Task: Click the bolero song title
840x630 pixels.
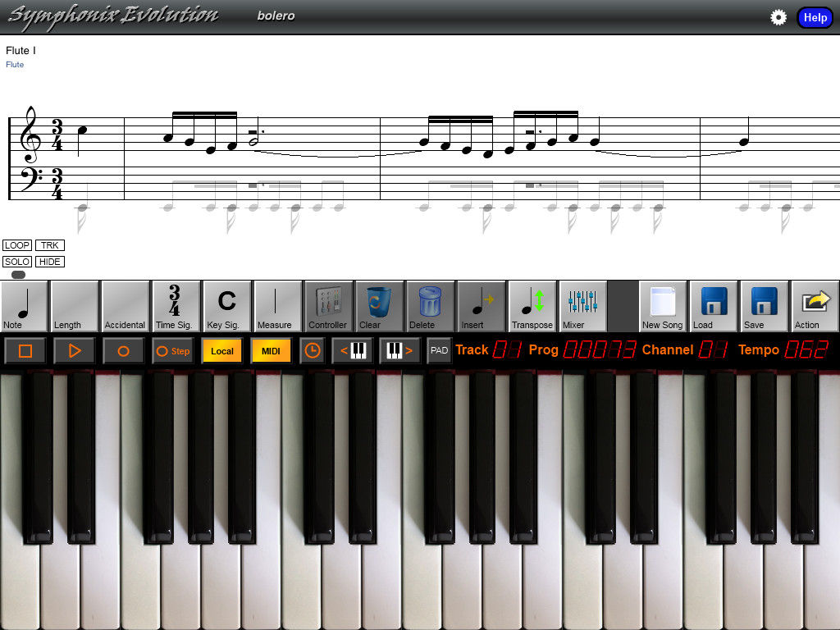Action: point(276,16)
